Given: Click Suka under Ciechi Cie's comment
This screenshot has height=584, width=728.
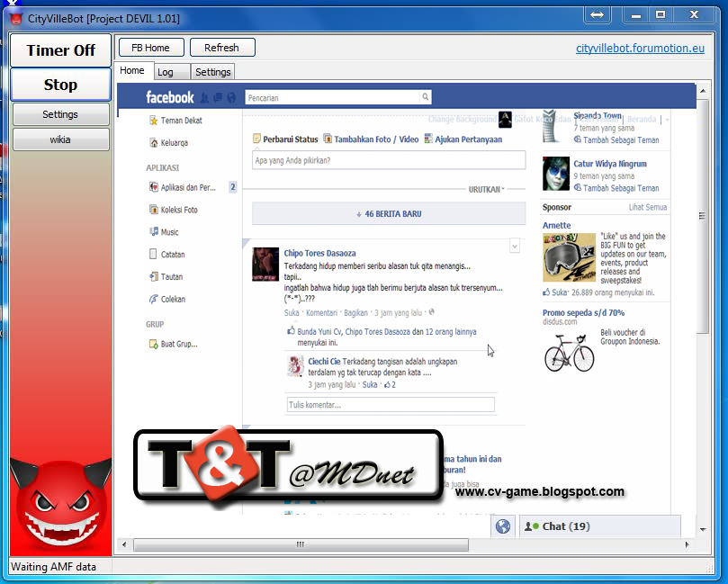Looking at the screenshot, I should click(x=370, y=384).
